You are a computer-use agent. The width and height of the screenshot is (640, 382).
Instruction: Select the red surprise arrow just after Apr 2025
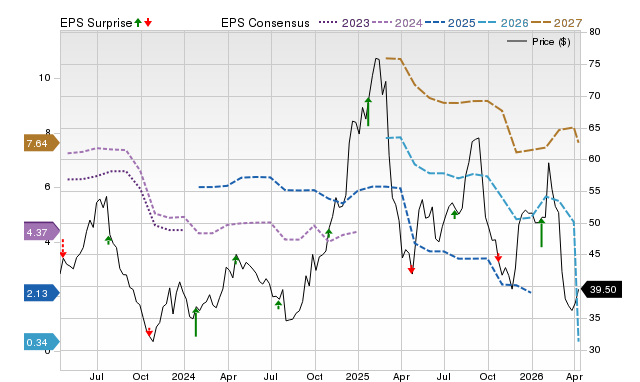[411, 269]
